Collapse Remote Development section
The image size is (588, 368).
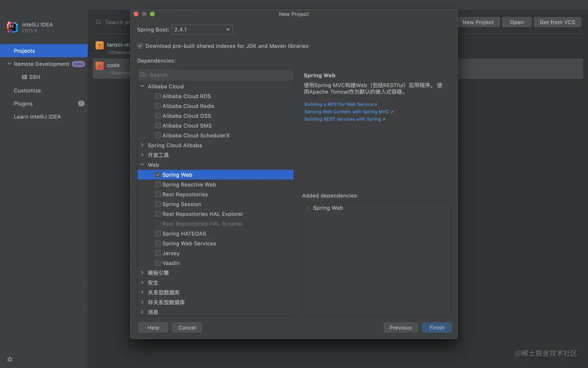pos(9,64)
